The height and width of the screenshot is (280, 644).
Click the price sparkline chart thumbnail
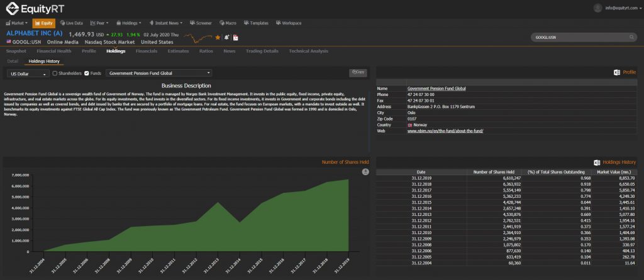click(197, 38)
